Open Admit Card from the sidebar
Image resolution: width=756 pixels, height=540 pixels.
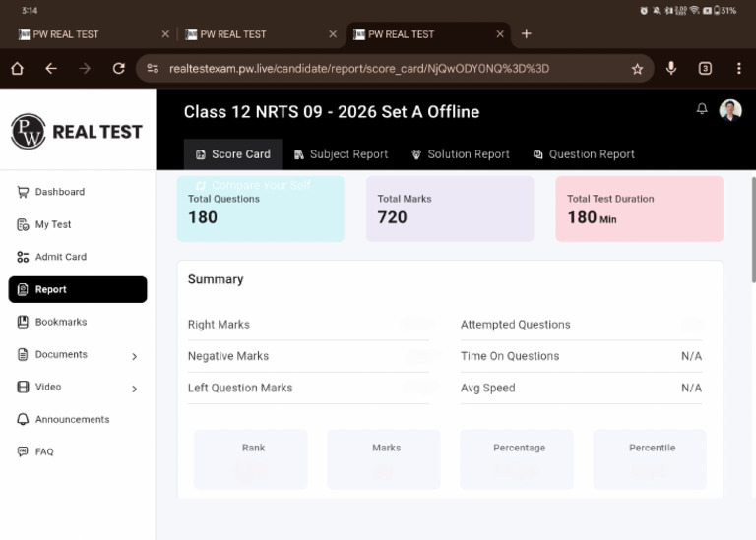click(60, 257)
